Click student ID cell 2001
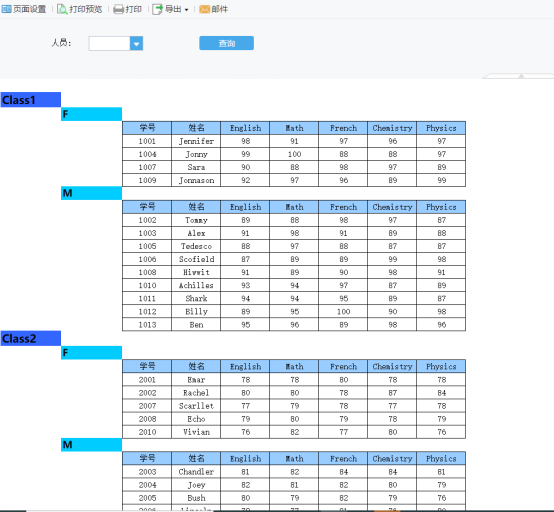Viewport: 554px width, 512px height. click(x=147, y=380)
